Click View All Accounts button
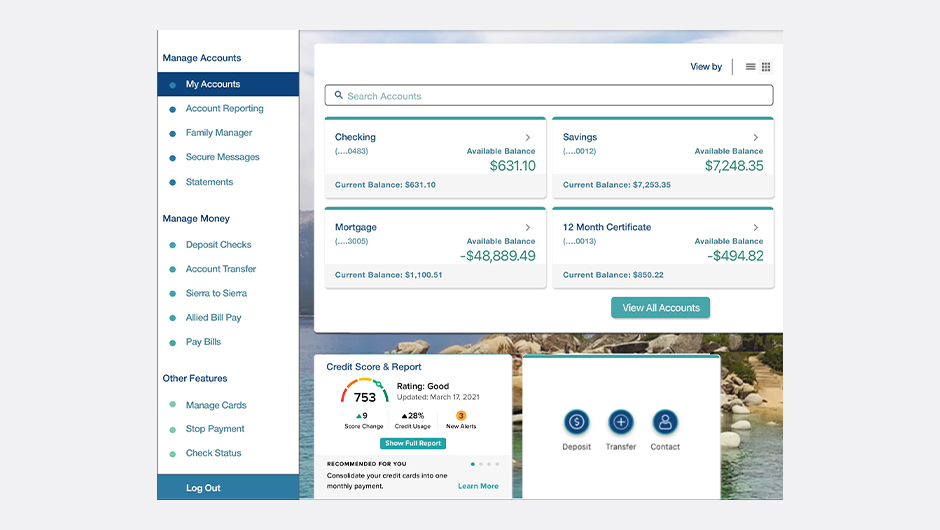Image resolution: width=940 pixels, height=530 pixels. coord(661,308)
